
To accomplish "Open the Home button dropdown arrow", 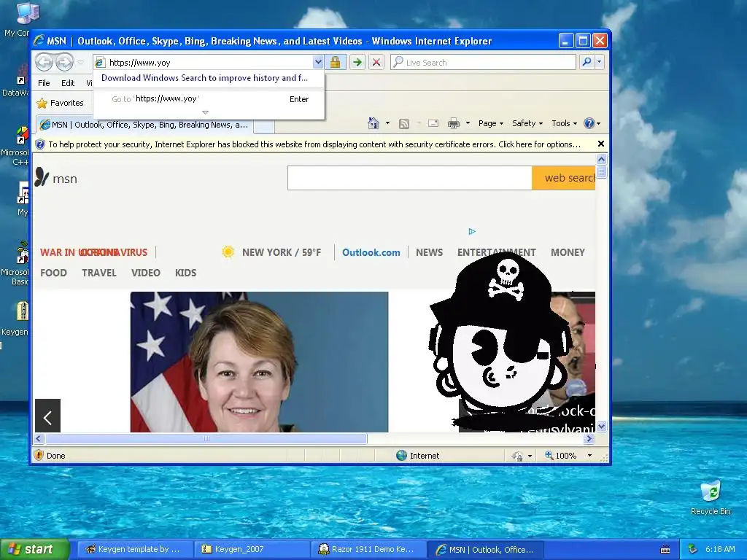I will (x=387, y=123).
